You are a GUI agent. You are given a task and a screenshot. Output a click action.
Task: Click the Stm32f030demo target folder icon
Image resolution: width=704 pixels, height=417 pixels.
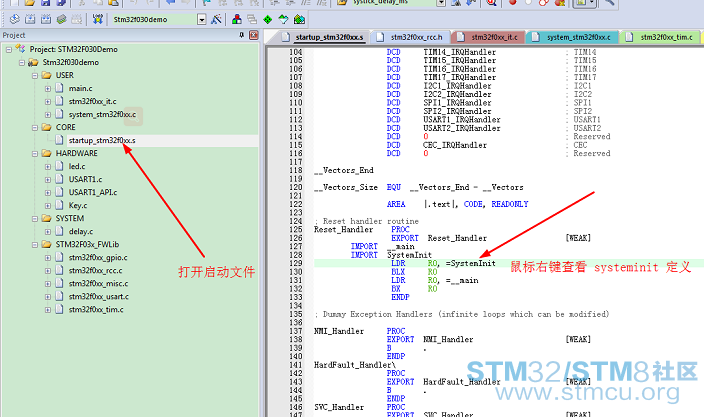(33, 62)
